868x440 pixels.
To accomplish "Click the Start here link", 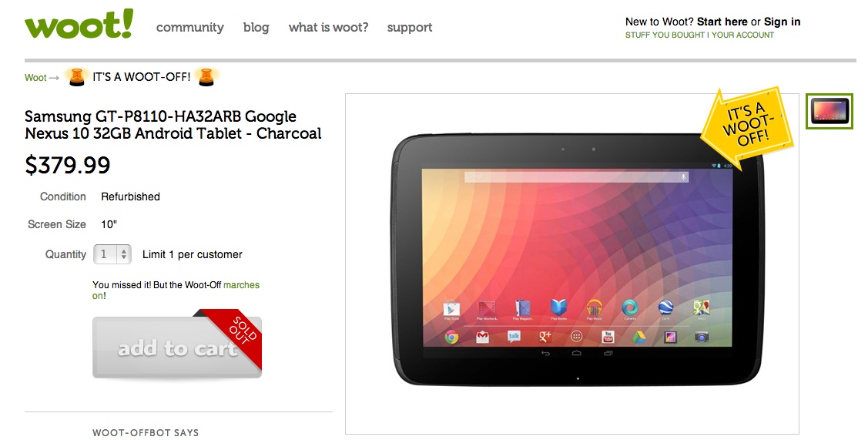I will coord(722,22).
